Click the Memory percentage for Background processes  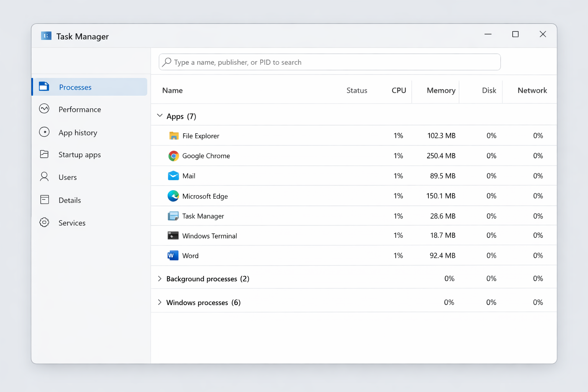449,278
